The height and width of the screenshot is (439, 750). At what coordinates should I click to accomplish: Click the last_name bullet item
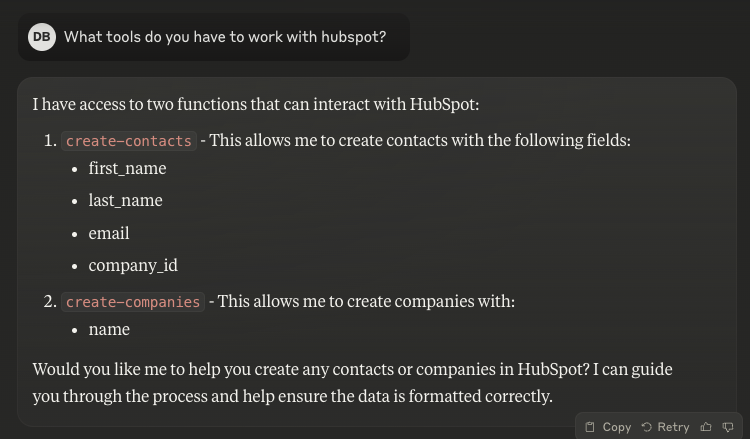(125, 200)
